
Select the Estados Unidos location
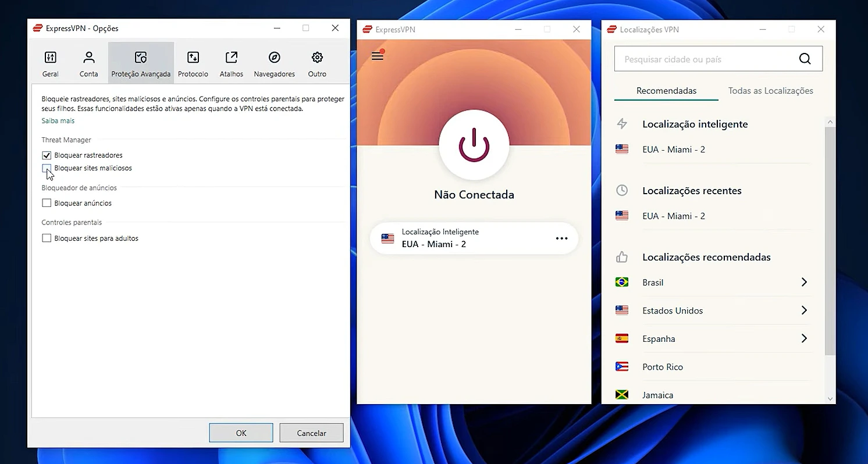tap(712, 310)
